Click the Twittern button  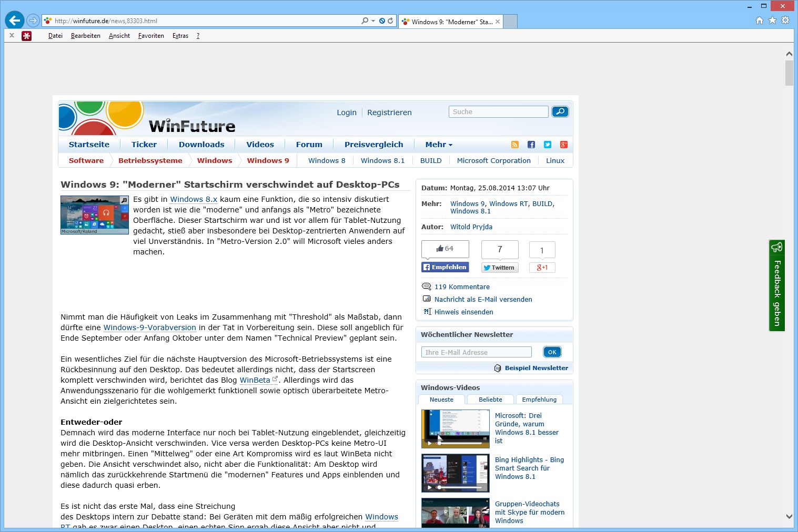click(x=500, y=268)
